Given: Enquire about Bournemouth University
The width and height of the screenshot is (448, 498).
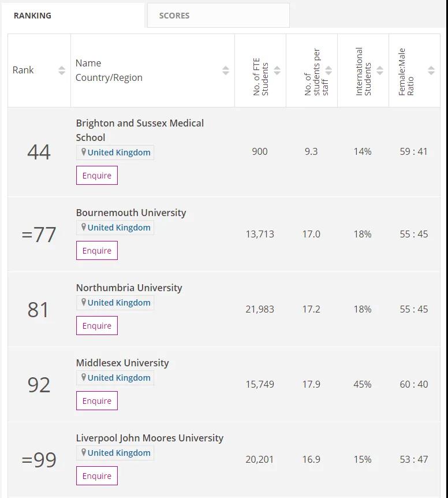Looking at the screenshot, I should 97,251.
